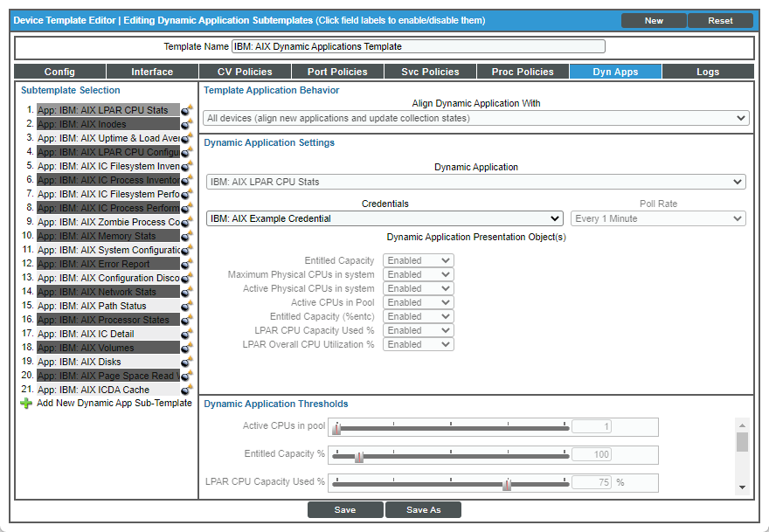Select the Port Policies tab
769x532 pixels.
click(338, 72)
